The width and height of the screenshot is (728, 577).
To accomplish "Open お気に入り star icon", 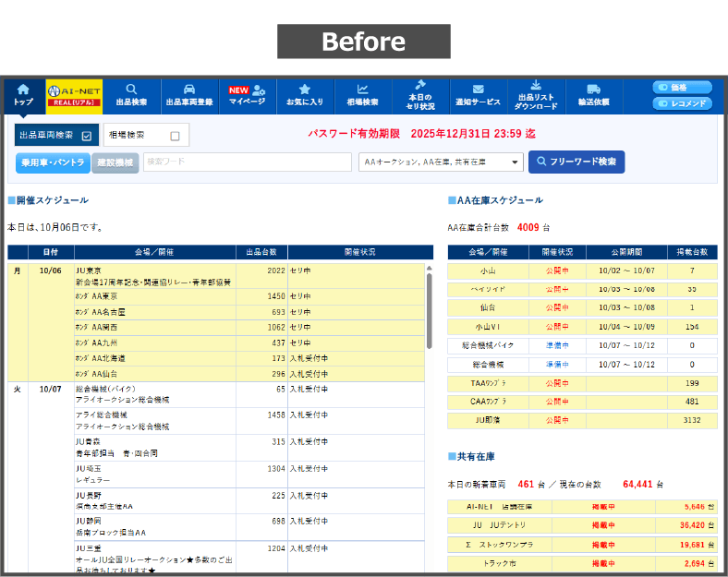I will [304, 90].
